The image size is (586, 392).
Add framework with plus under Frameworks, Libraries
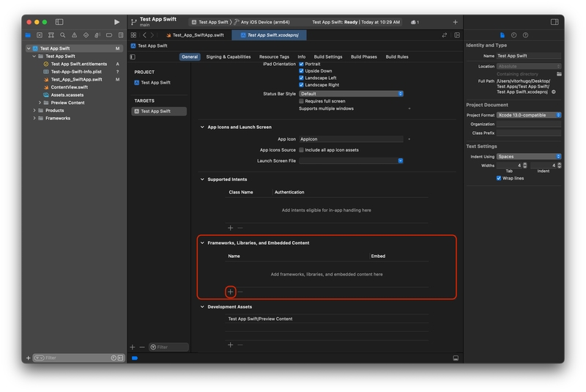coord(230,292)
